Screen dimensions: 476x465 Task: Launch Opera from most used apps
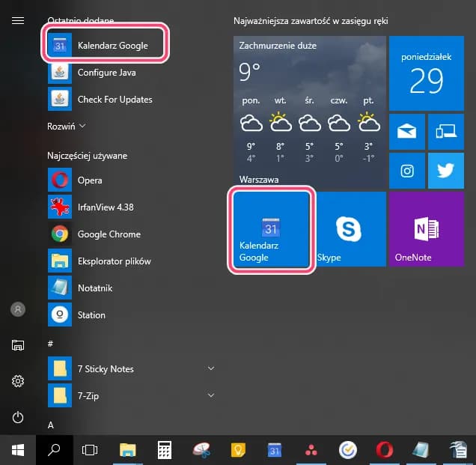click(90, 180)
